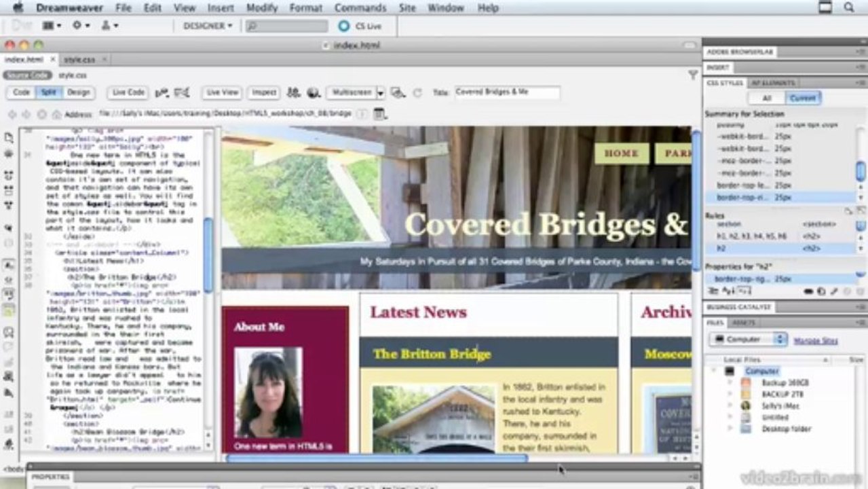Open the Extend Dreamweaver gear menu
The image size is (868, 489).
[x=81, y=25]
